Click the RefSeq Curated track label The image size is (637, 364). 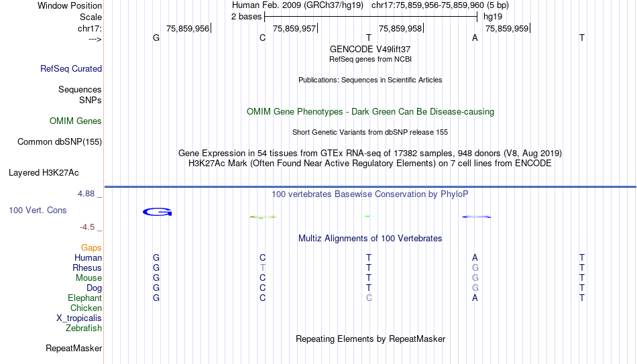[71, 68]
